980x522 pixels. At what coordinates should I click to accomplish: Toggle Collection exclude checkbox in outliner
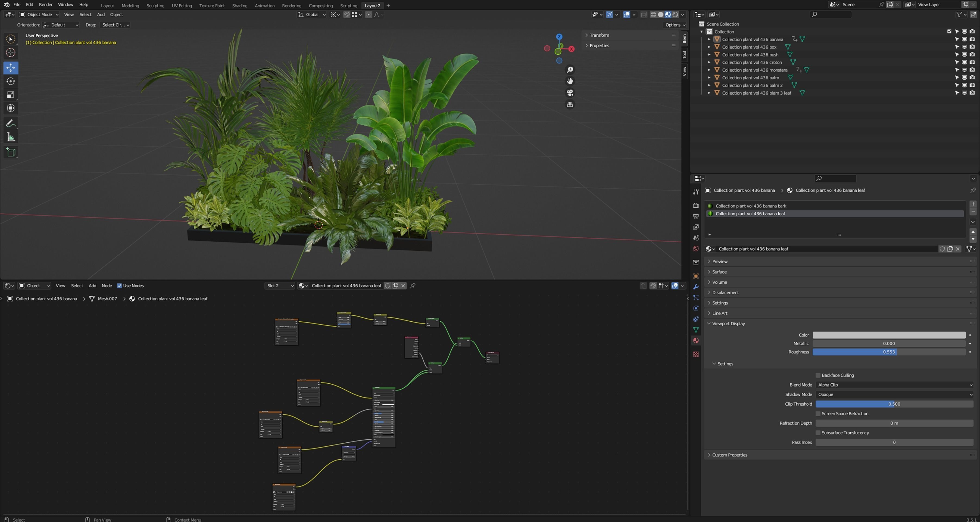tap(949, 32)
